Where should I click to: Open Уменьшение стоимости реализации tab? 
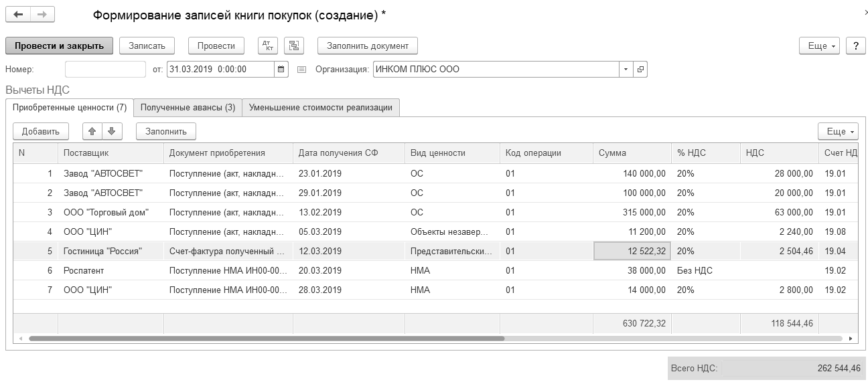[321, 107]
